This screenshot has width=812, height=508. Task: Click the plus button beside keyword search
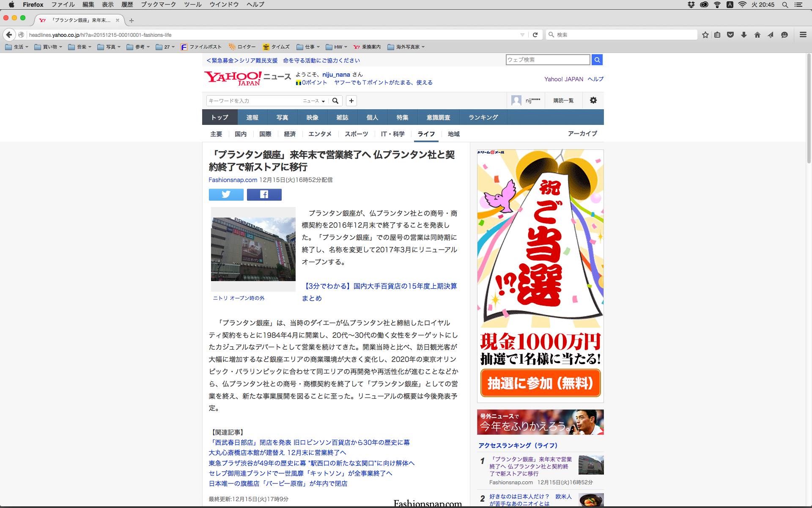(351, 101)
